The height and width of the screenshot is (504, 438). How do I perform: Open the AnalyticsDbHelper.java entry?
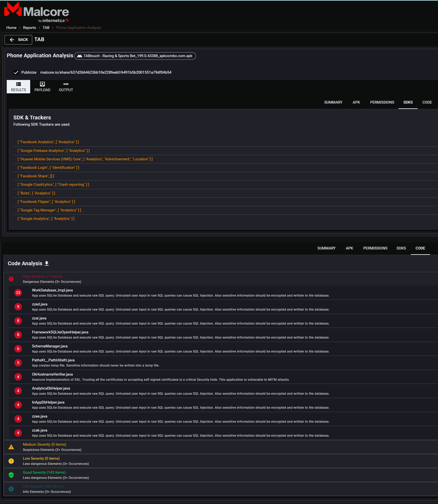(223, 391)
